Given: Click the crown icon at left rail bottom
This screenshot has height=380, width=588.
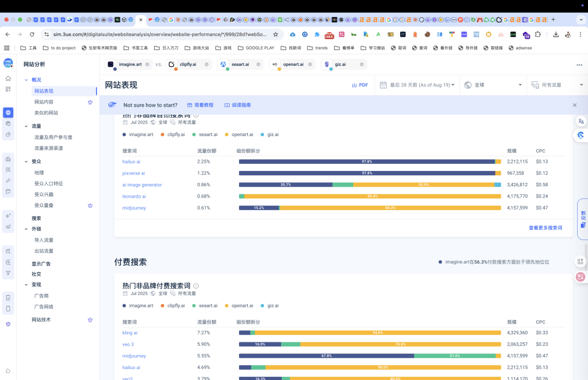Looking at the screenshot, I should (x=8, y=324).
